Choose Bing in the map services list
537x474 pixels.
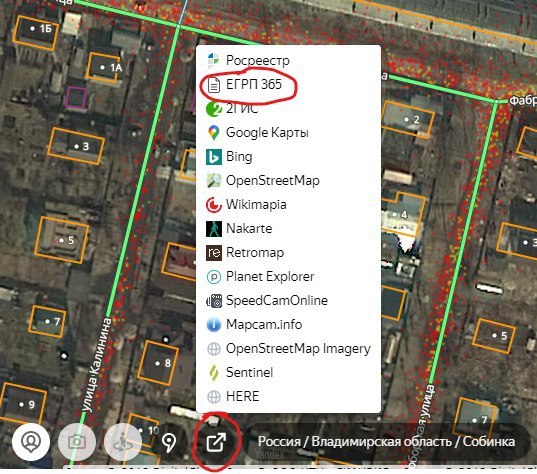[x=288, y=157]
